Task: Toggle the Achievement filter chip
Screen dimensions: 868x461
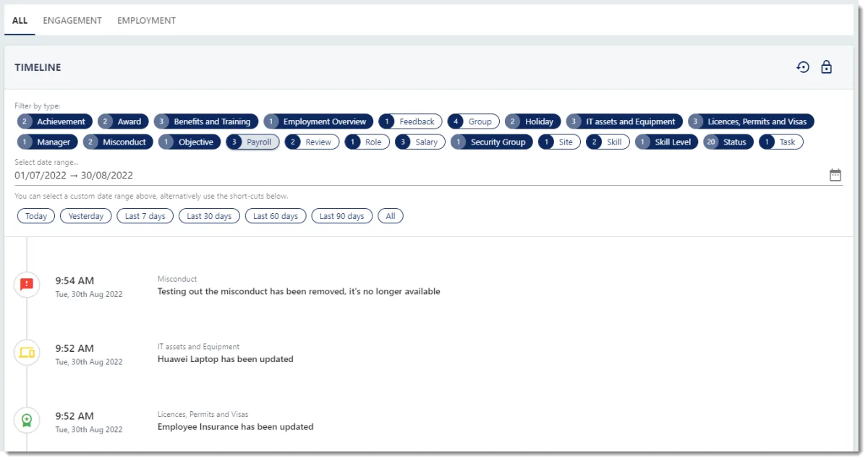Action: 54,121
